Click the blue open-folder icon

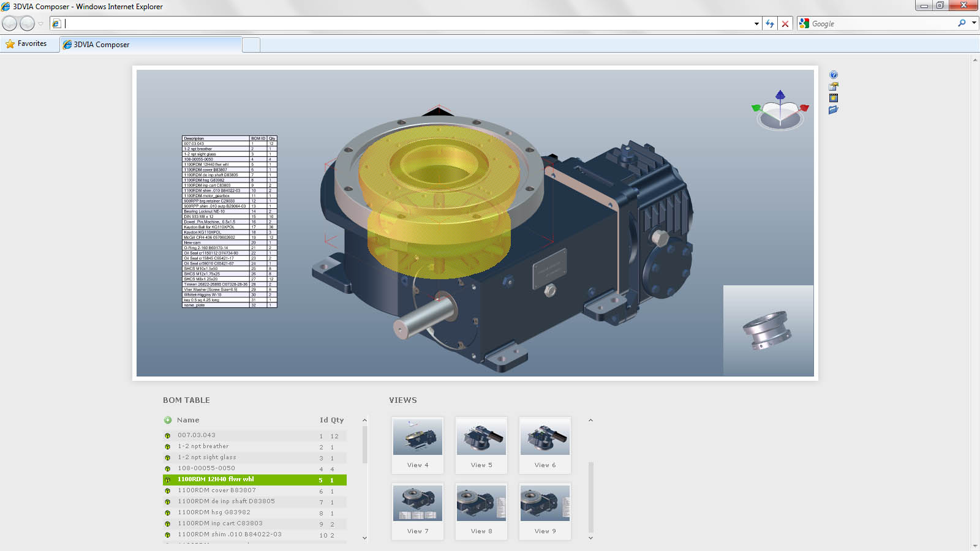pyautogui.click(x=833, y=110)
